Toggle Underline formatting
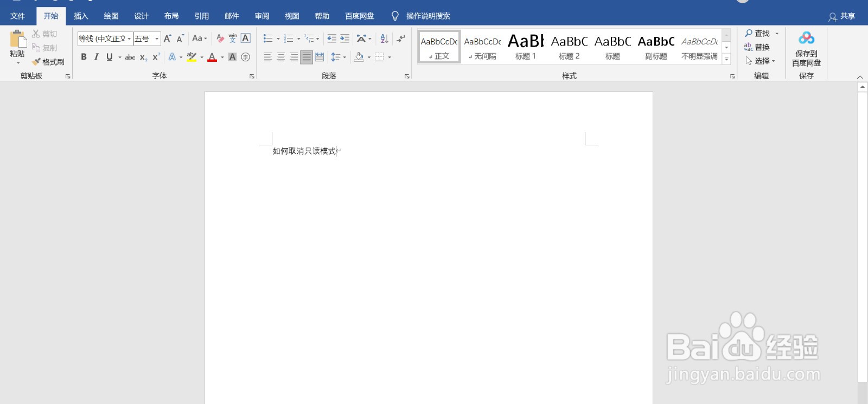868x404 pixels. [x=109, y=57]
